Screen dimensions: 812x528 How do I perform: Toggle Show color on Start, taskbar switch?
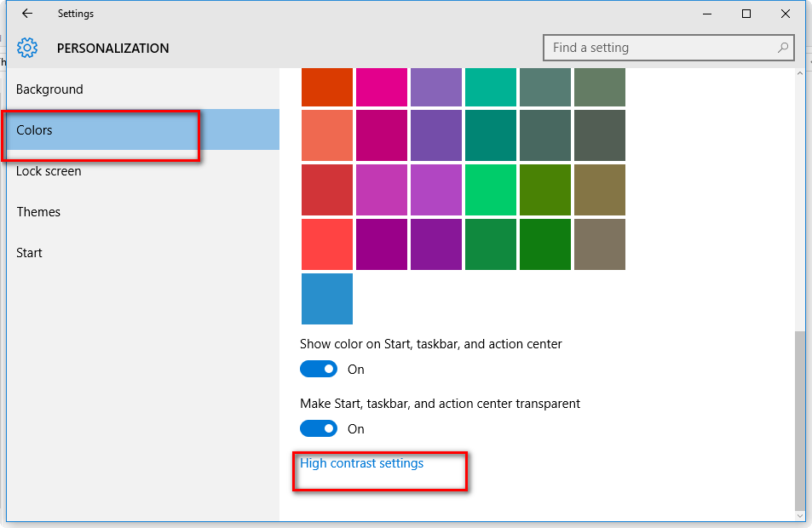319,369
